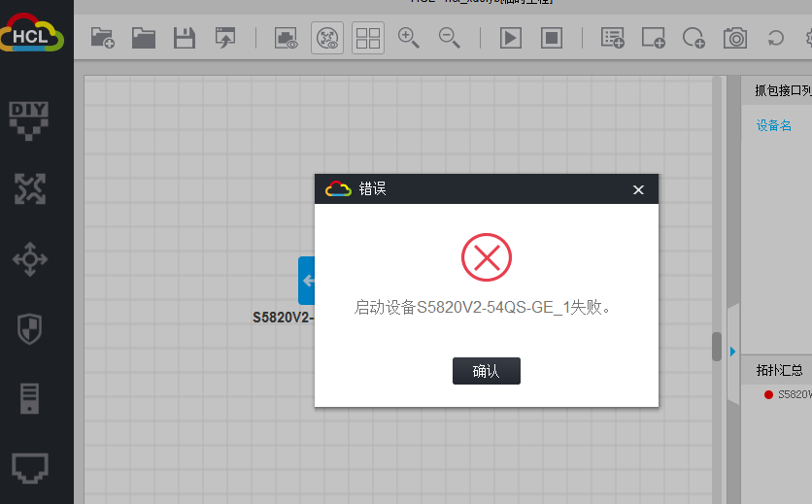The height and width of the screenshot is (504, 812).
Task: Open the DIY device sidebar icon
Action: pos(29,120)
